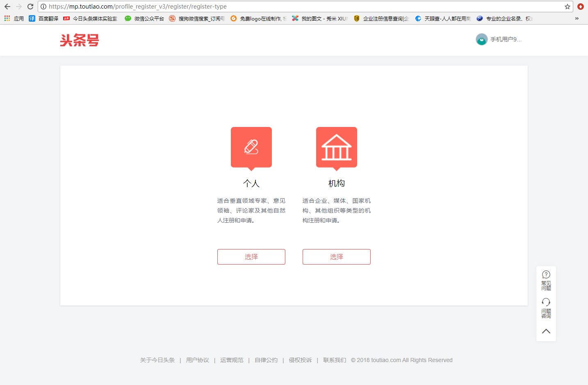Image resolution: width=588 pixels, height=385 pixels.
Task: Click the back-to-top chevron
Action: tap(546, 331)
